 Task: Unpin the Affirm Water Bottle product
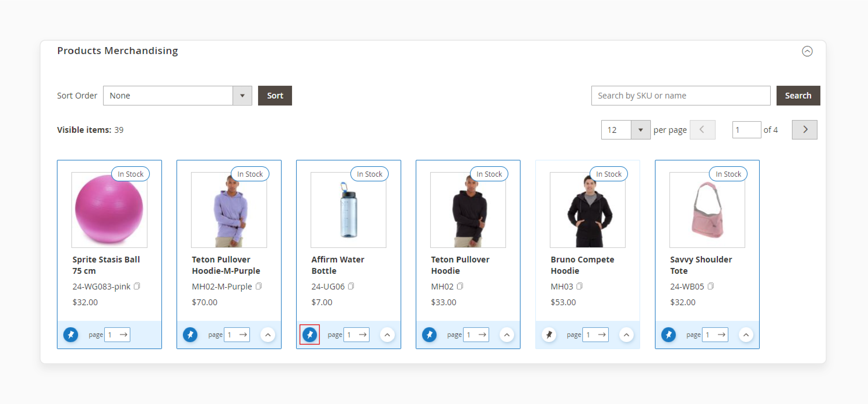click(310, 335)
